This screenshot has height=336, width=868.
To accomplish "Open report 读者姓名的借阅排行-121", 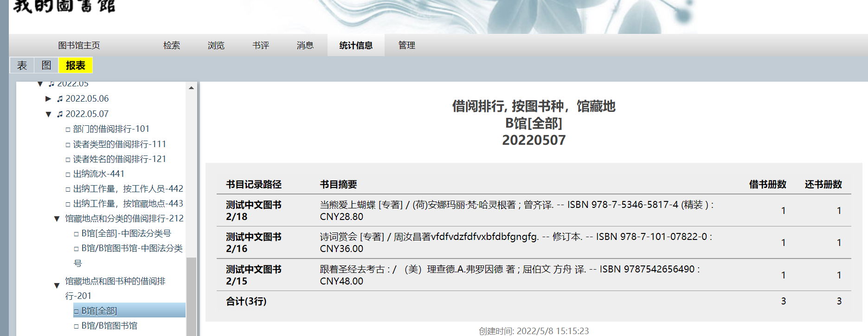I will pyautogui.click(x=119, y=159).
